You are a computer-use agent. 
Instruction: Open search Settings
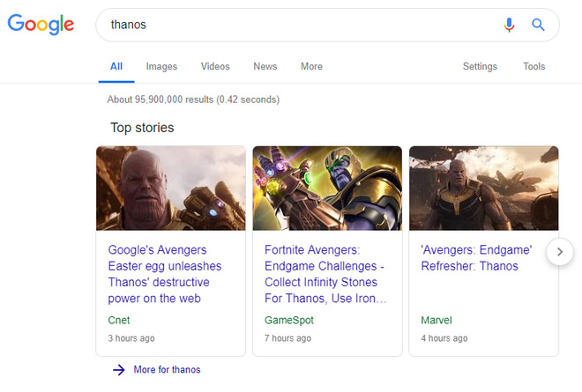(480, 67)
